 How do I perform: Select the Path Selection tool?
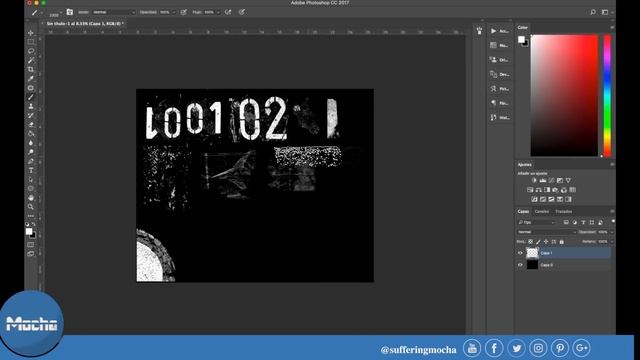pyautogui.click(x=31, y=180)
